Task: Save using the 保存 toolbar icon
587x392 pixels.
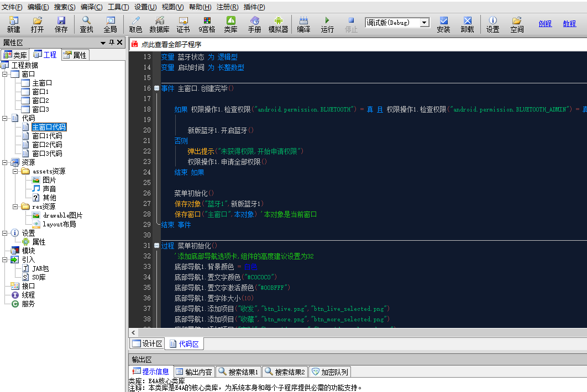Action: (61, 24)
